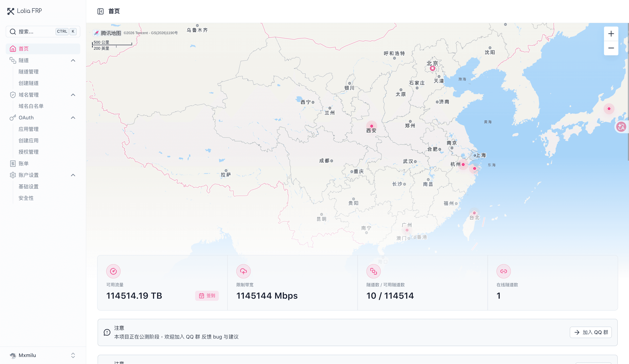Click the 114514.19 TB traffic value
The height and width of the screenshot is (364, 629).
point(134,296)
